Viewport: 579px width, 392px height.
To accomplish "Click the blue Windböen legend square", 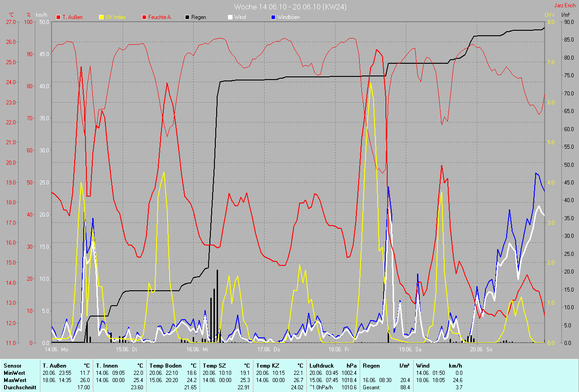I will point(273,17).
